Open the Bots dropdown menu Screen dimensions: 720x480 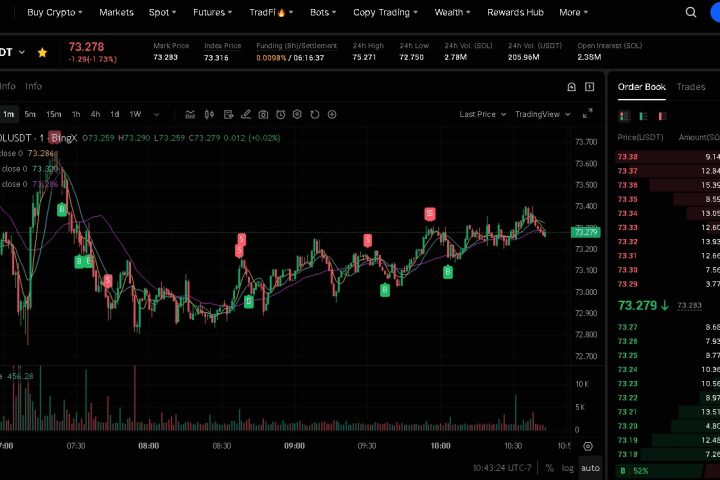tap(323, 12)
